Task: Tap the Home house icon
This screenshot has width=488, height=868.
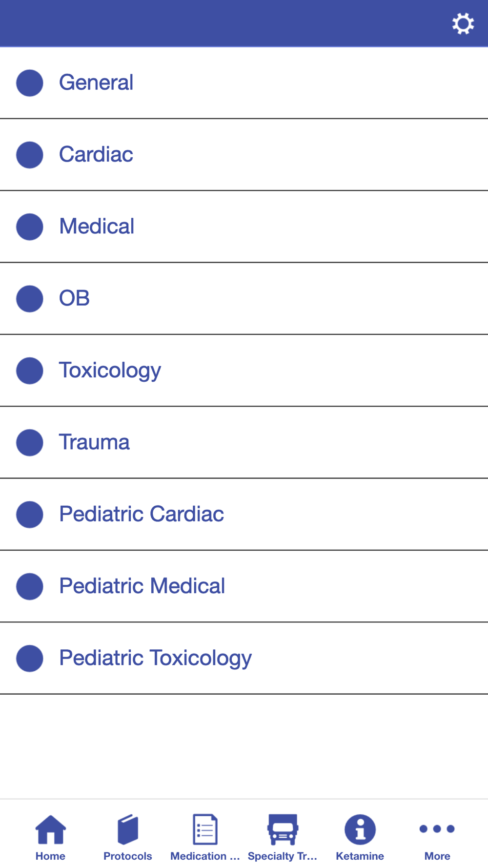Action: (x=50, y=829)
